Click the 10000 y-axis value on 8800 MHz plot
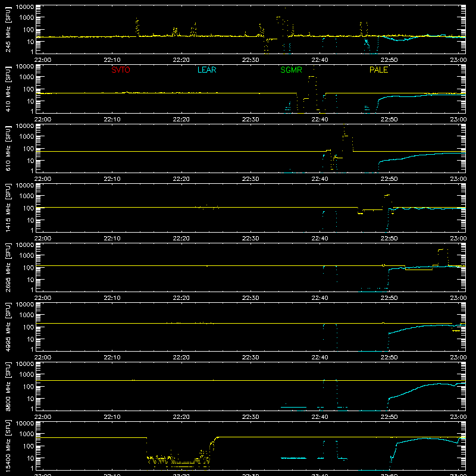The width and height of the screenshot is (476, 476). click(x=25, y=364)
